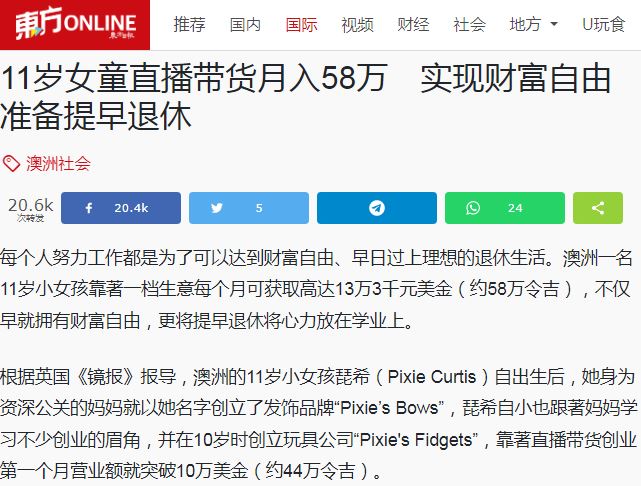
Task: Open the U玩食 section
Action: tap(603, 25)
